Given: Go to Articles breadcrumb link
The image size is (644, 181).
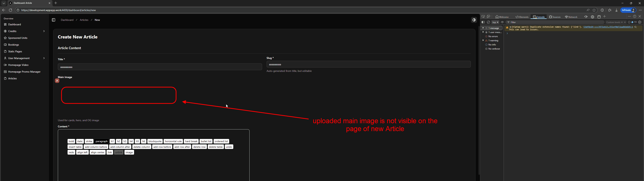Looking at the screenshot, I should [84, 20].
